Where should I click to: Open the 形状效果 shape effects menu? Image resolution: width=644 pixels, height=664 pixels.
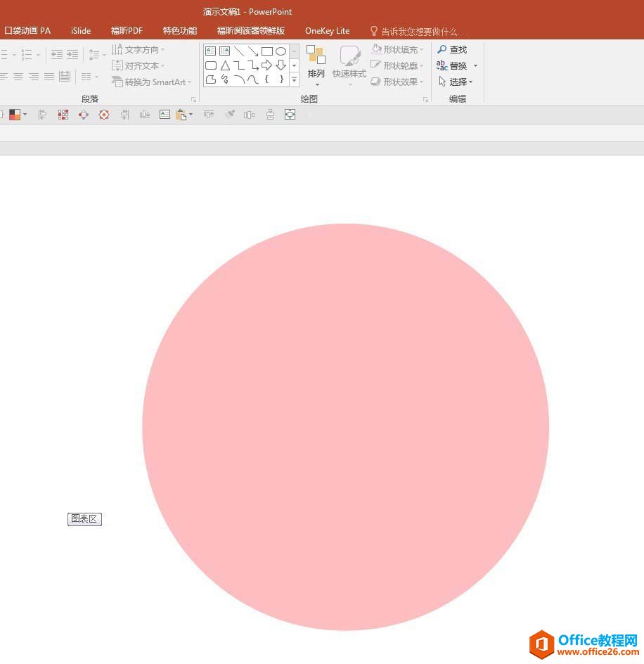tap(397, 82)
